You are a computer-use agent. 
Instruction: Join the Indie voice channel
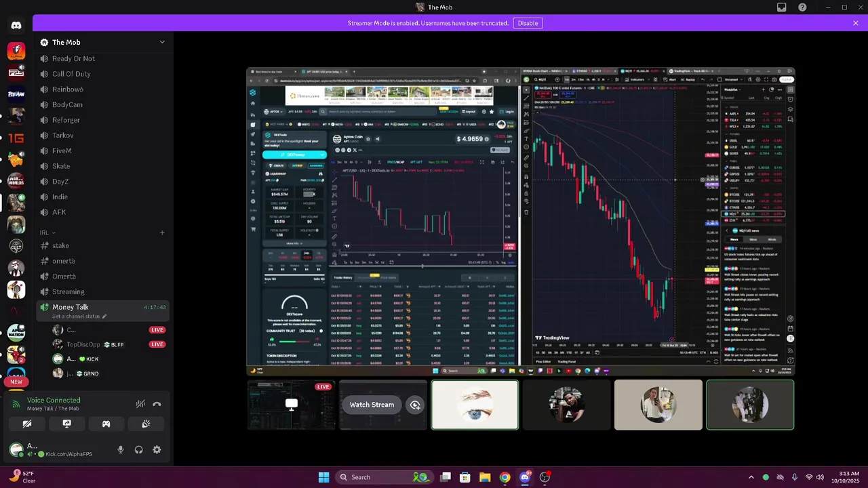click(x=102, y=197)
